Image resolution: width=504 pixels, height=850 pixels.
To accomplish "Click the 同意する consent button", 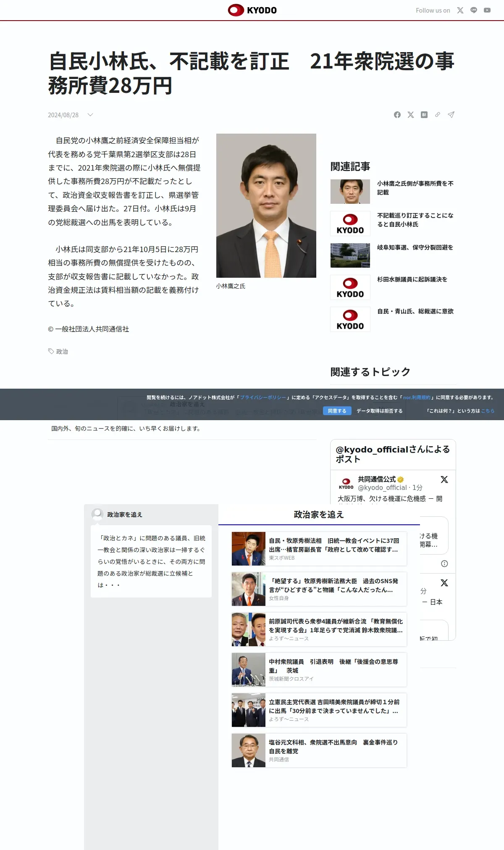I will click(x=337, y=411).
